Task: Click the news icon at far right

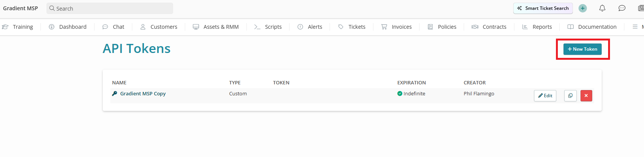Action: click(x=641, y=8)
